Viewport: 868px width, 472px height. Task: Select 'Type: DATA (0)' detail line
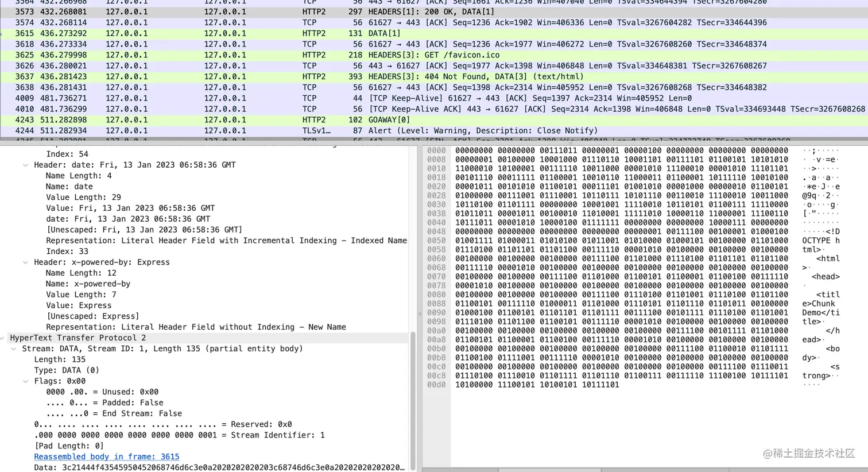tap(67, 370)
